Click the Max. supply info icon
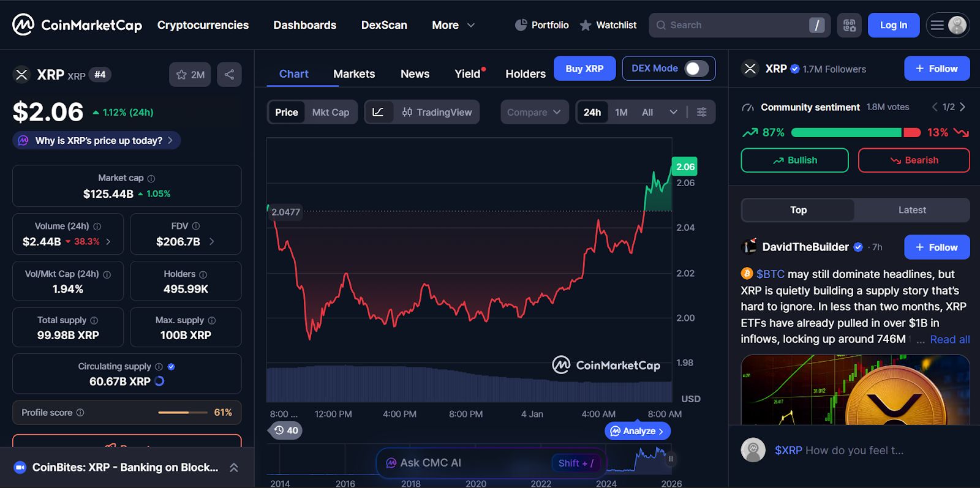 click(x=212, y=320)
